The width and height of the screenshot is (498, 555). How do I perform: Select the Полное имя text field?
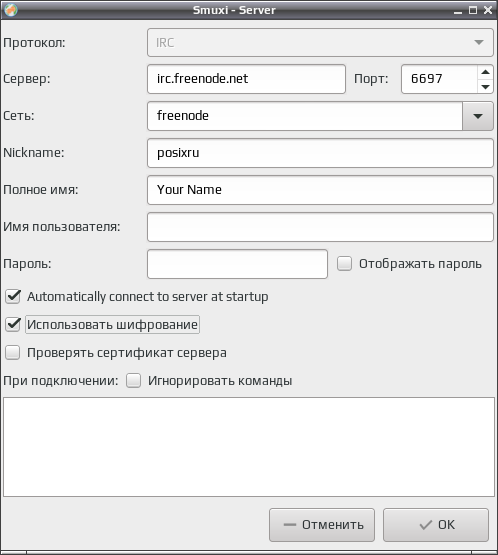(x=320, y=190)
